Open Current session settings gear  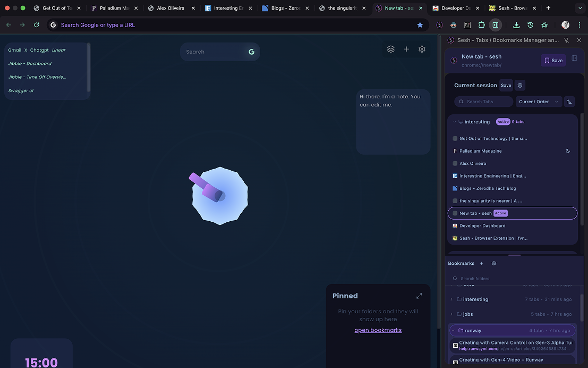pos(520,85)
